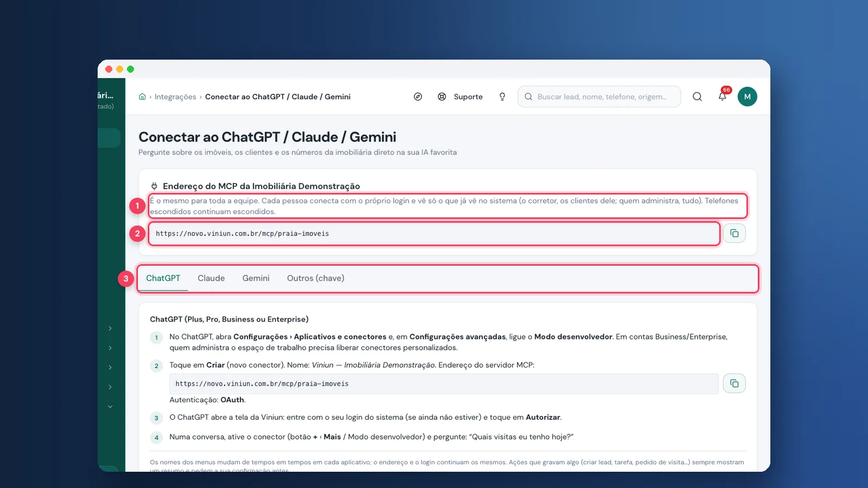868x488 pixels.
Task: Click the magnifier button next to the bell
Action: pos(697,97)
